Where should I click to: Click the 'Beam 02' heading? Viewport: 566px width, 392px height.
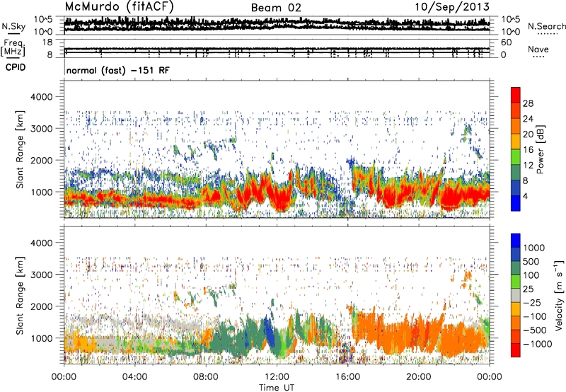(x=276, y=8)
